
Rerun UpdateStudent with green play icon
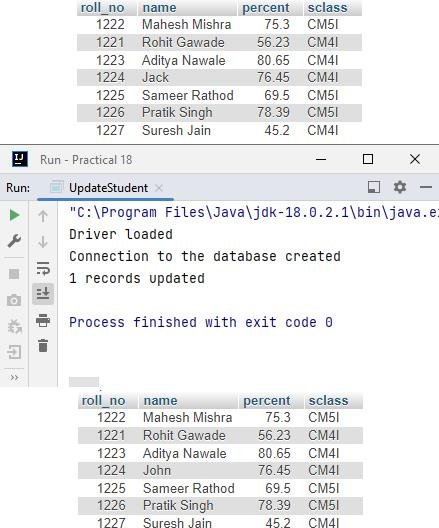(14, 215)
